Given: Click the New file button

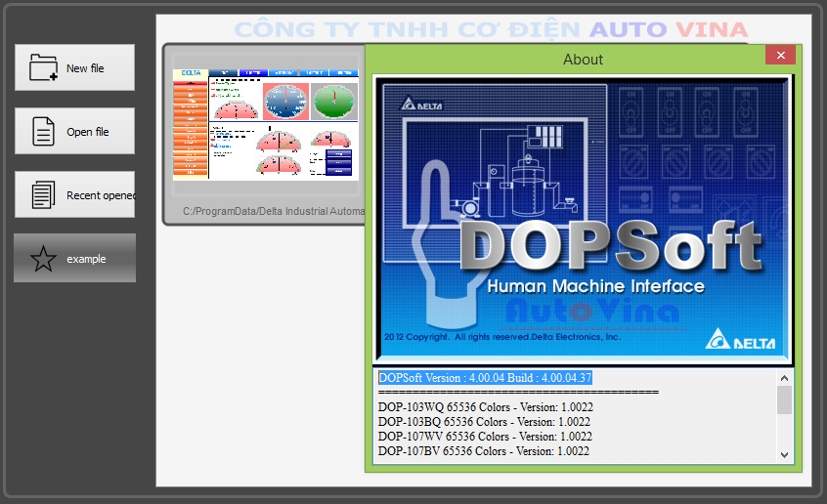Looking at the screenshot, I should [74, 67].
